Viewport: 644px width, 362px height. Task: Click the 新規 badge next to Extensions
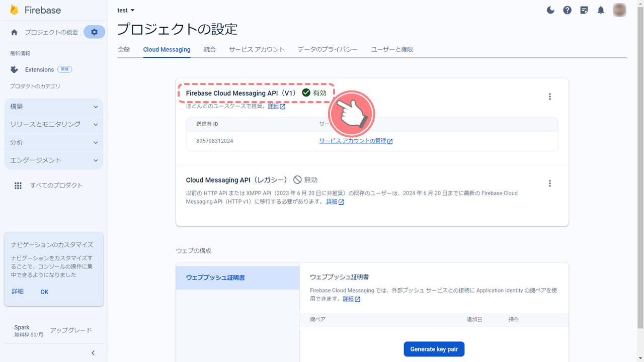coord(64,69)
